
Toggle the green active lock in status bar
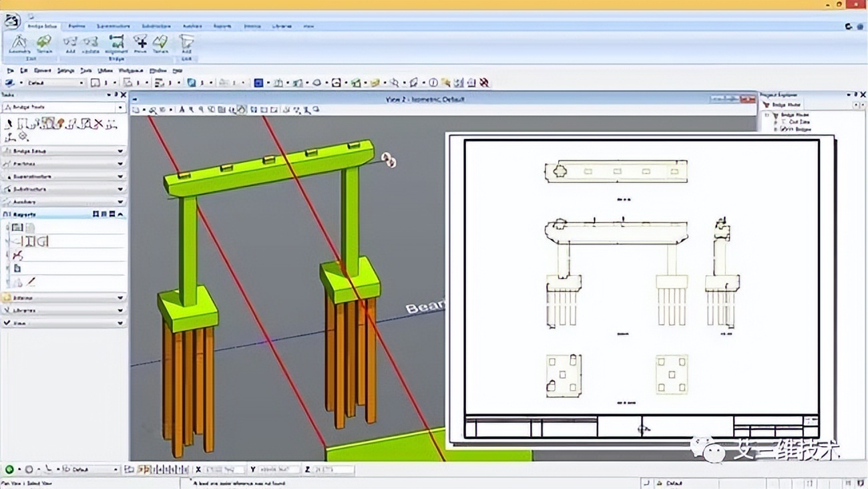[9, 470]
